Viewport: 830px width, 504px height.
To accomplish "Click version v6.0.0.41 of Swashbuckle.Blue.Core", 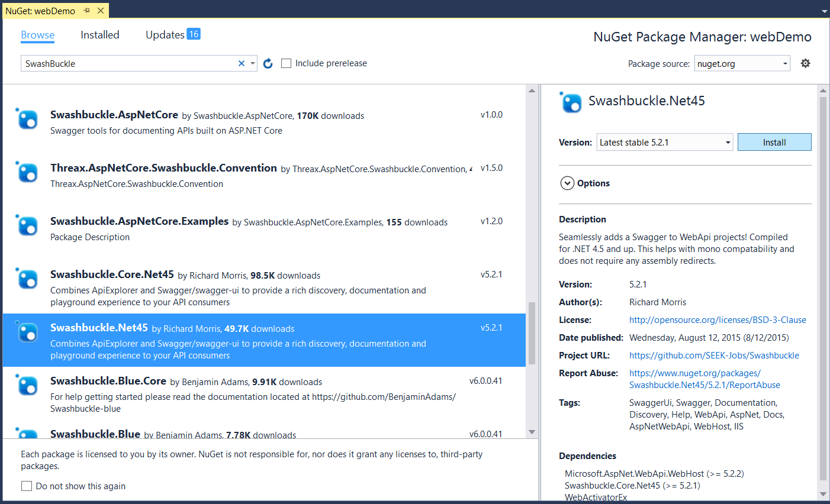I will click(x=485, y=381).
